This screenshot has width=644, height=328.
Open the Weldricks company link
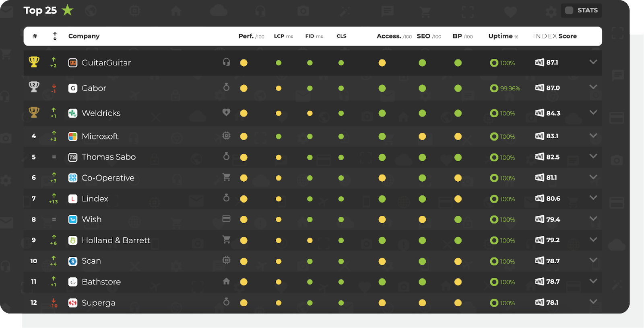pyautogui.click(x=101, y=113)
